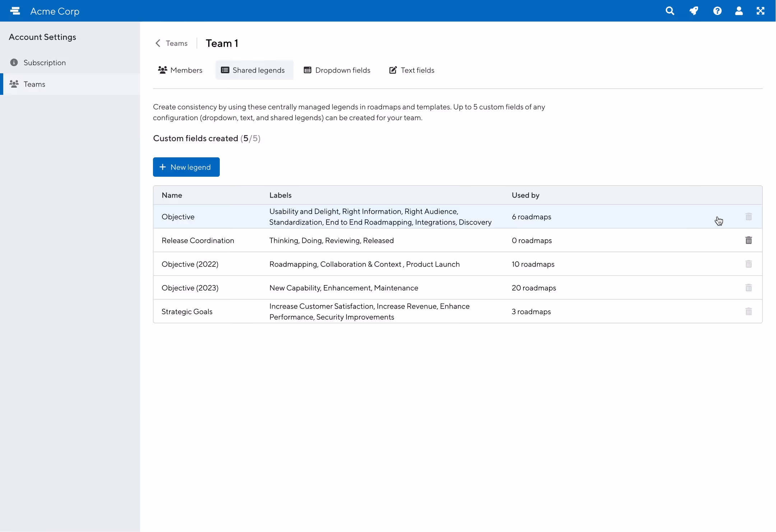Delete the Release Coordination legend
The height and width of the screenshot is (532, 776).
coord(748,240)
